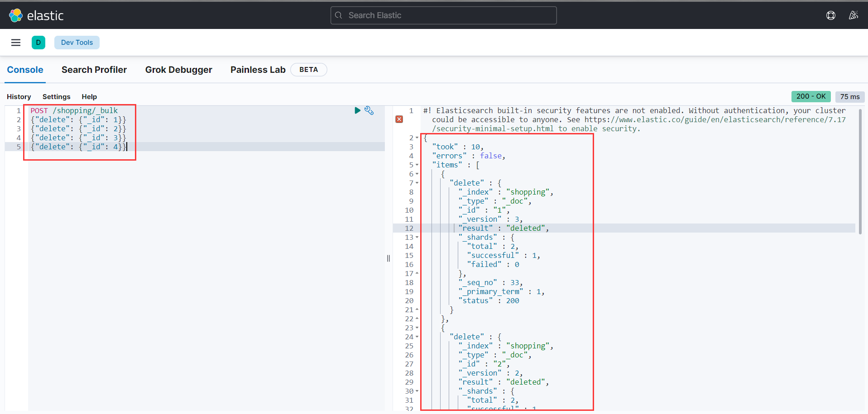Click the 75 ms response time badge

(x=850, y=96)
